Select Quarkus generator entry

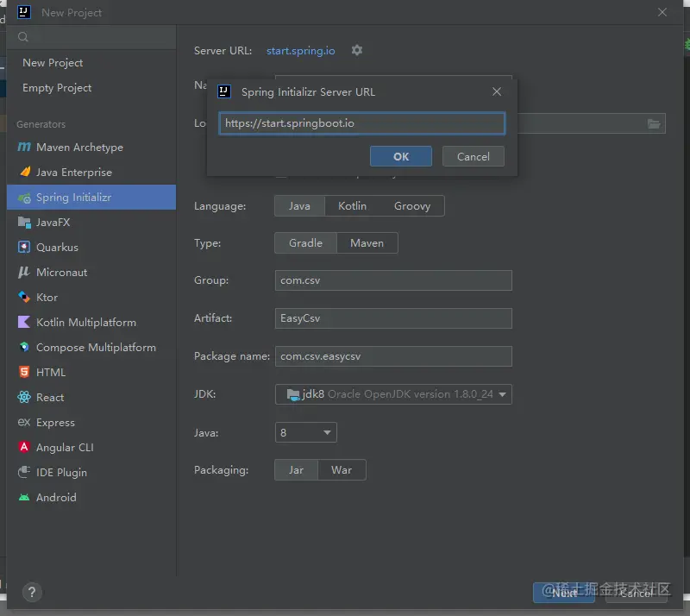[x=91, y=247]
